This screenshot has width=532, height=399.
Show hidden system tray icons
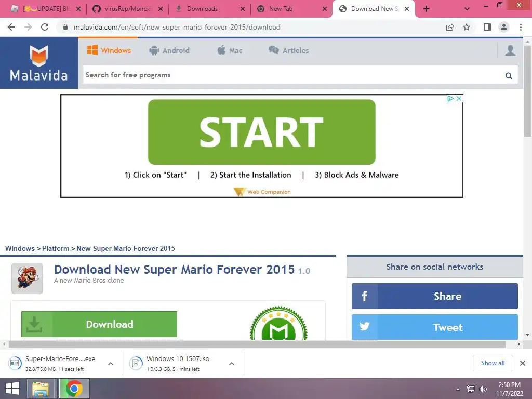pos(458,389)
